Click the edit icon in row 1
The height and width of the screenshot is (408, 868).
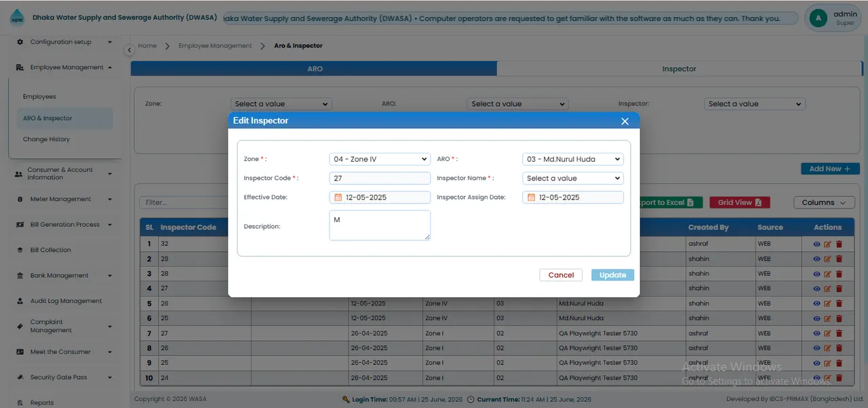pos(827,244)
